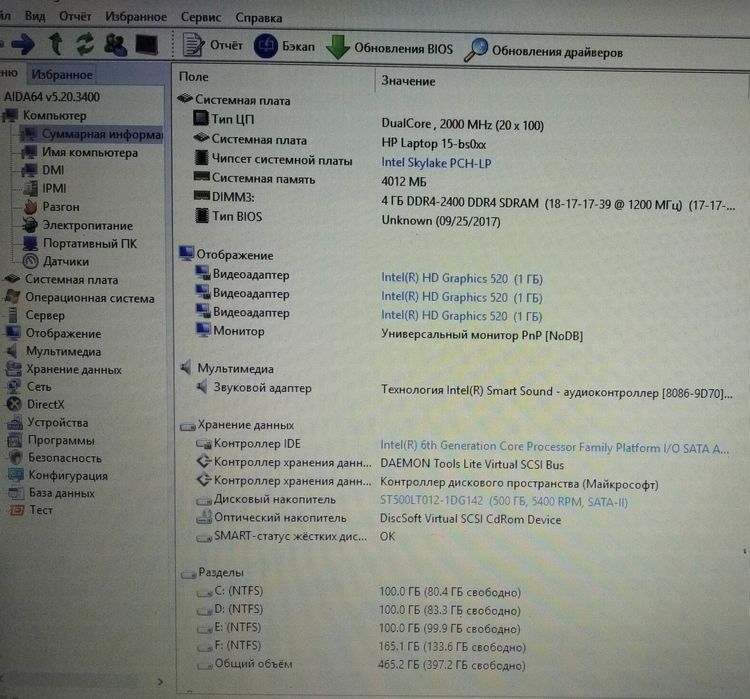Screen dimensions: 750x699
Task: Select Тест tree item
Action: pyautogui.click(x=31, y=510)
